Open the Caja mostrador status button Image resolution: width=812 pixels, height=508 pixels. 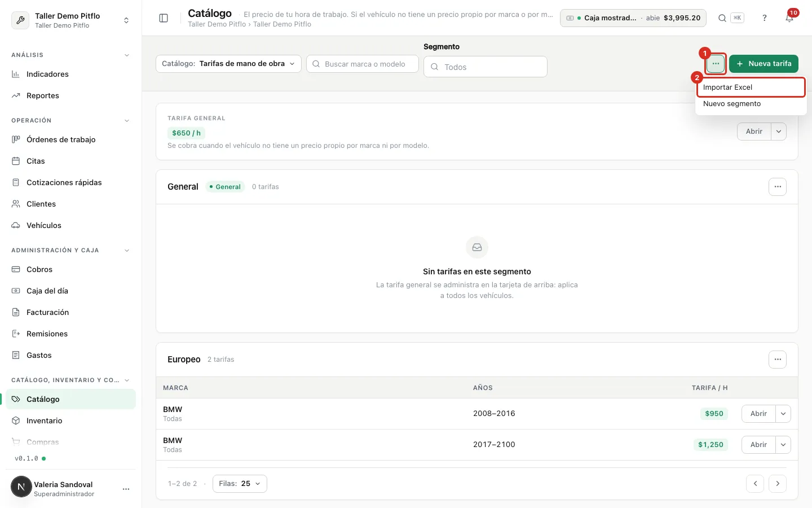(x=633, y=18)
